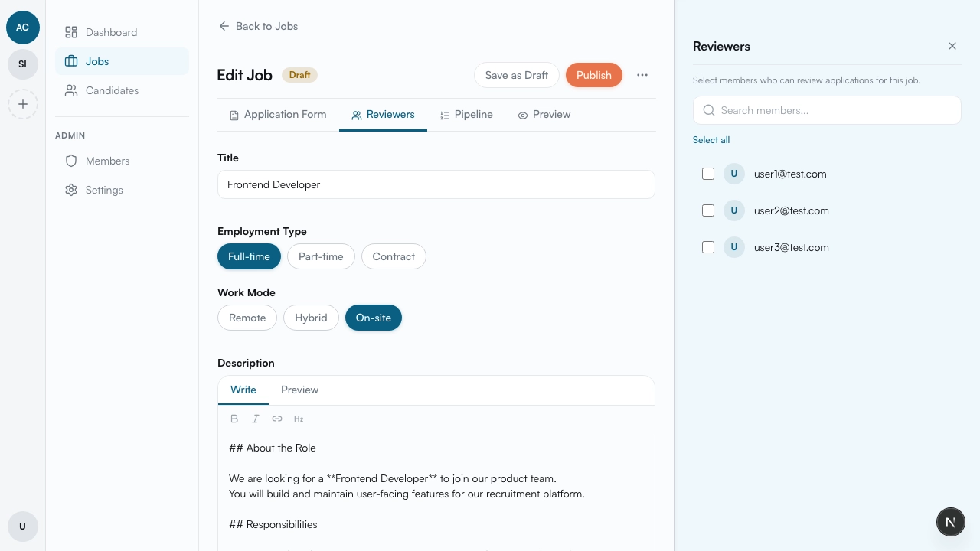Select Contract employment type
The width and height of the screenshot is (980, 551).
click(394, 256)
